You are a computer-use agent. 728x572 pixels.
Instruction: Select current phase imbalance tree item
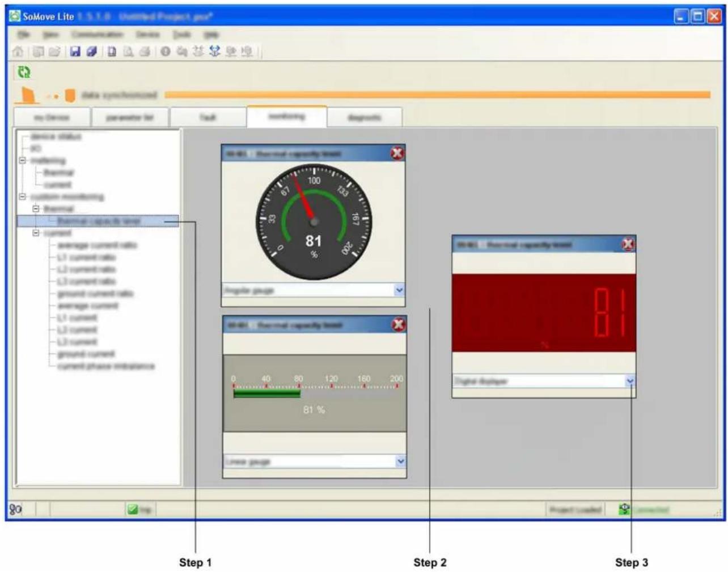tap(106, 366)
